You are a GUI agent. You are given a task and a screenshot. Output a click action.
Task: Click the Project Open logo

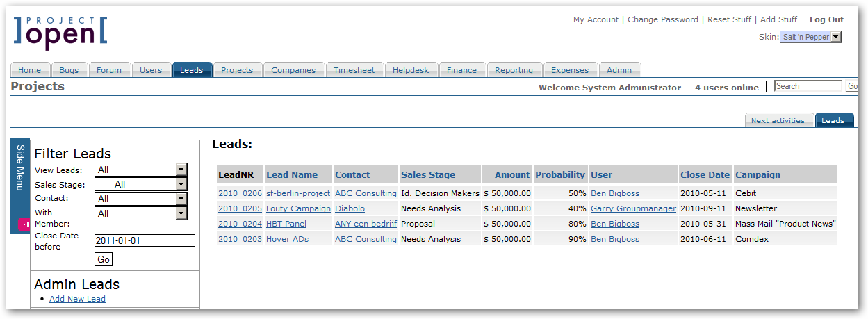pos(60,33)
